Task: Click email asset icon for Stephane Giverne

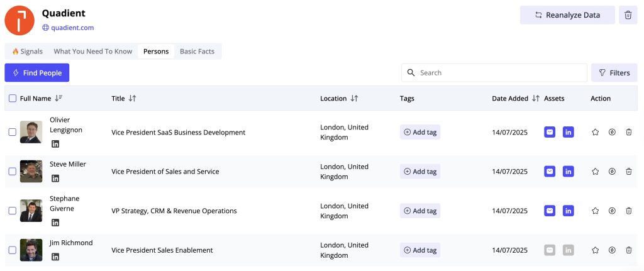Action: point(550,211)
